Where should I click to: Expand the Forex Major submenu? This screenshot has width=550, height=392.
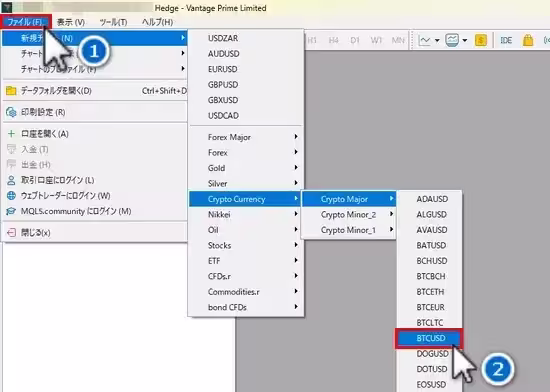pos(246,137)
